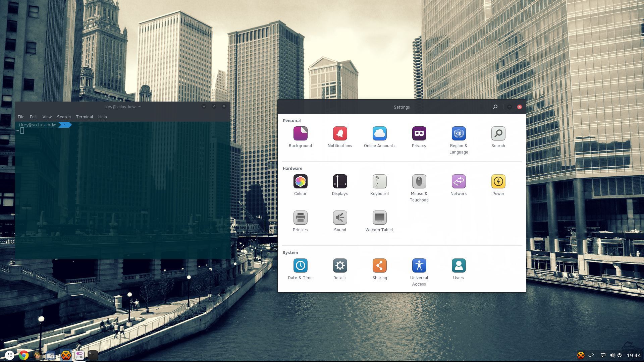Maximize the ikey@solus-bdw terminal window
This screenshot has height=362, width=644.
(x=214, y=106)
